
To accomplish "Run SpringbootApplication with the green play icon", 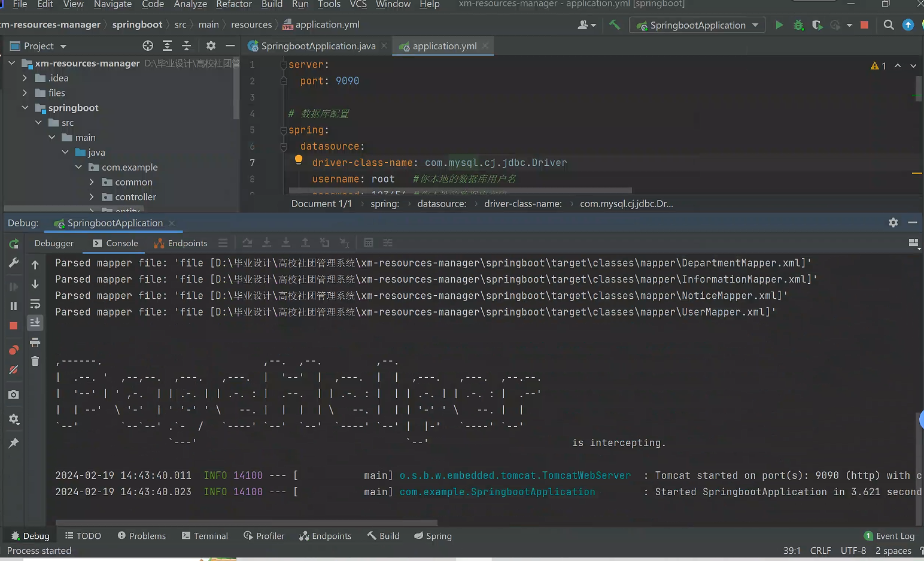I will coord(779,25).
